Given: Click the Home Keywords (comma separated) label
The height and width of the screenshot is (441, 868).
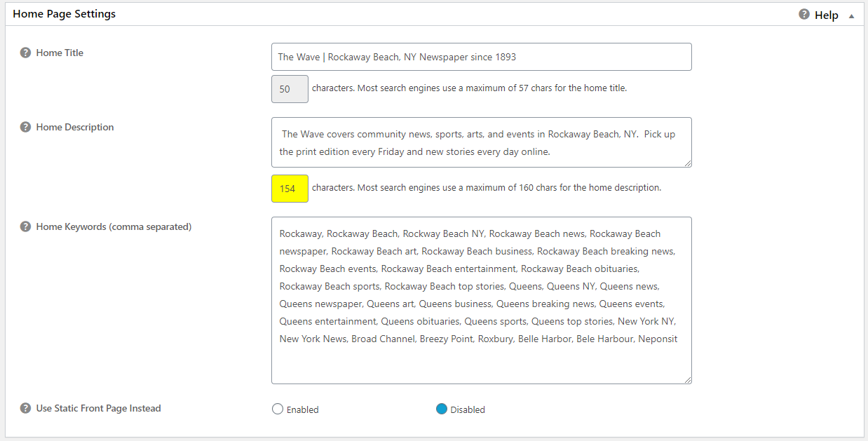Looking at the screenshot, I should tap(114, 226).
